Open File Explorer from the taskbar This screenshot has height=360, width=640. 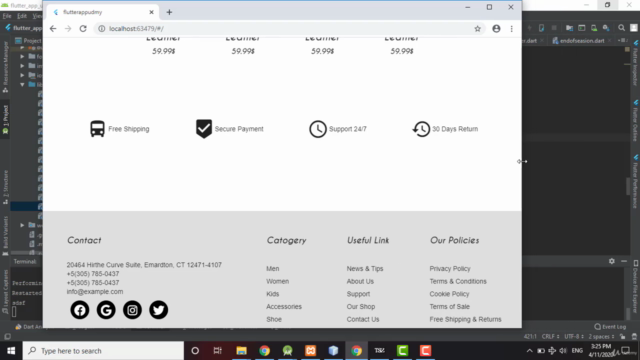click(x=241, y=351)
